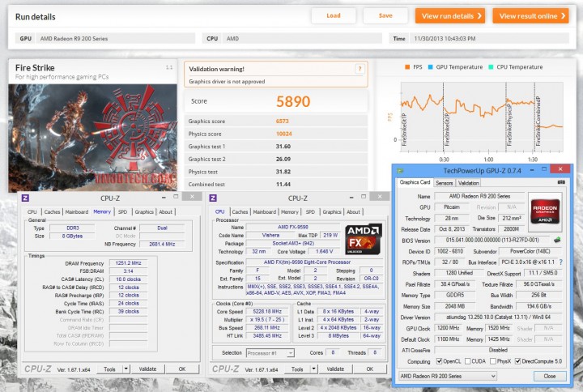Click the GPU-Z title bar app icon

400,171
